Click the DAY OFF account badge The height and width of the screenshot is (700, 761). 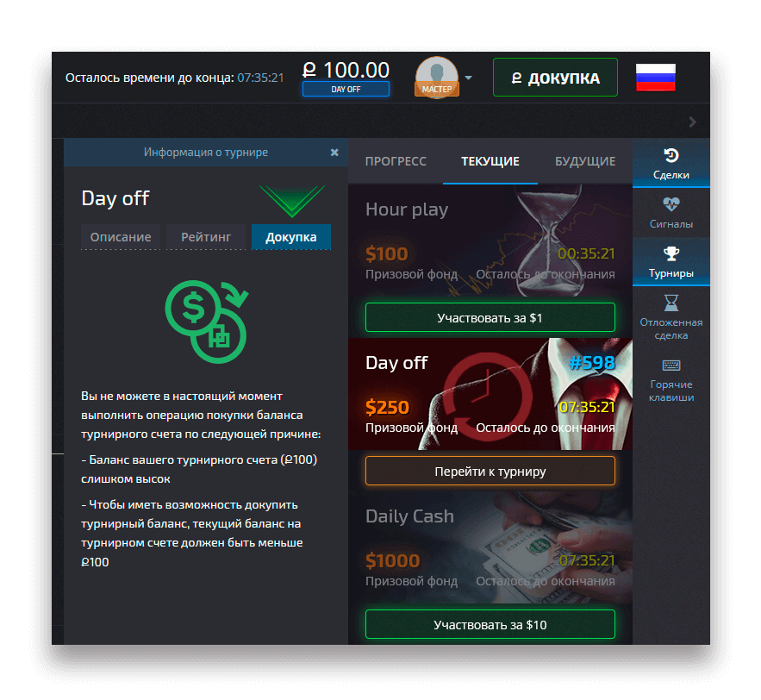(346, 90)
